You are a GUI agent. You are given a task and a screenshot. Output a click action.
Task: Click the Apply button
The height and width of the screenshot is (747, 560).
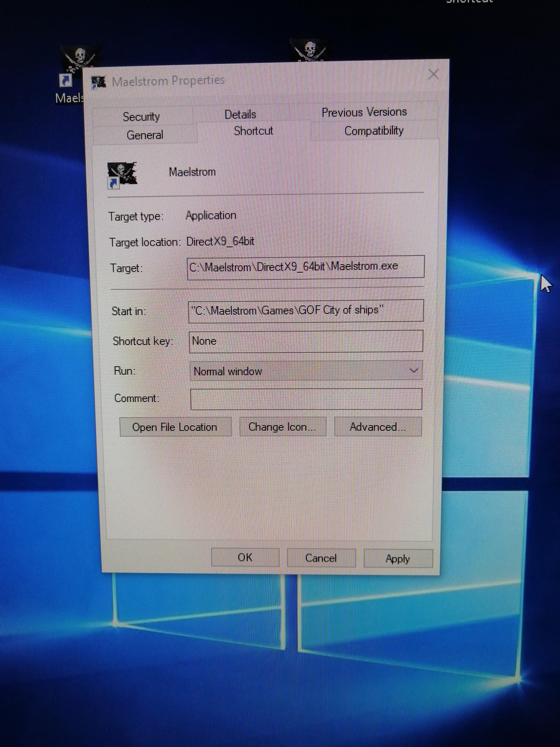click(x=398, y=559)
